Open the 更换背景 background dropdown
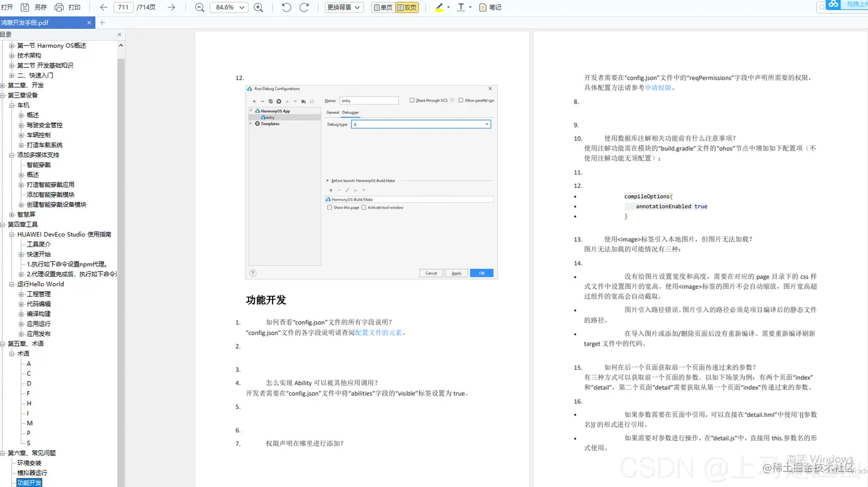868x487 pixels. [344, 7]
